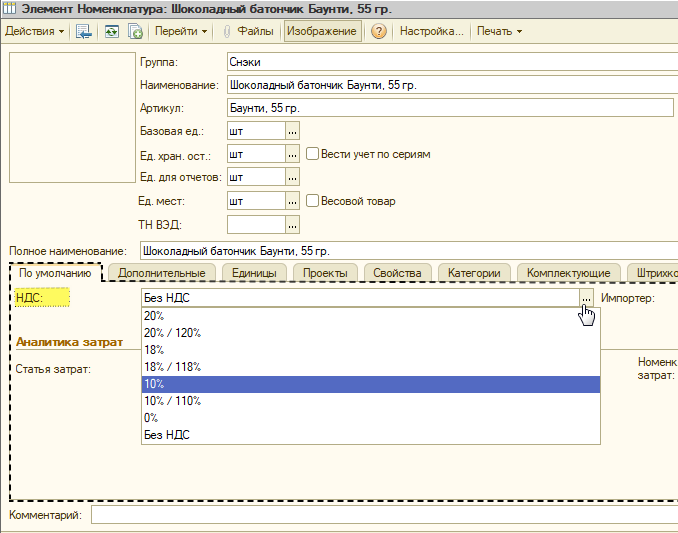Screen dimensions: 678x533
Task: Choose Без НДС in the dropdown list
Action: point(371,435)
